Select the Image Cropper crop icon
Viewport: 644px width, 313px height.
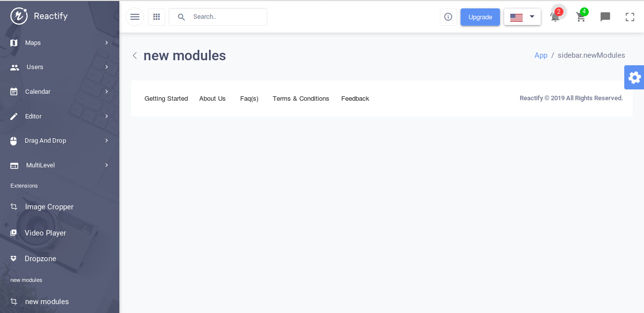[x=13, y=207]
